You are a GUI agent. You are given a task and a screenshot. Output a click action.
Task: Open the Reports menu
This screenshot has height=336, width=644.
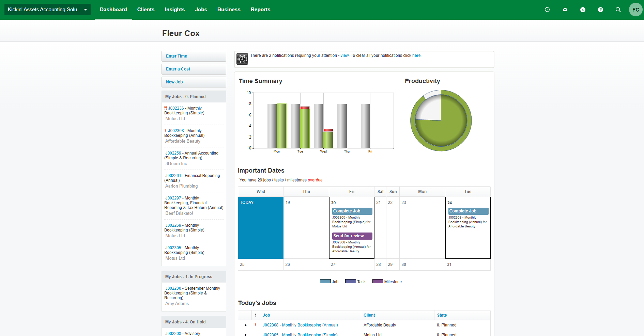click(x=260, y=10)
